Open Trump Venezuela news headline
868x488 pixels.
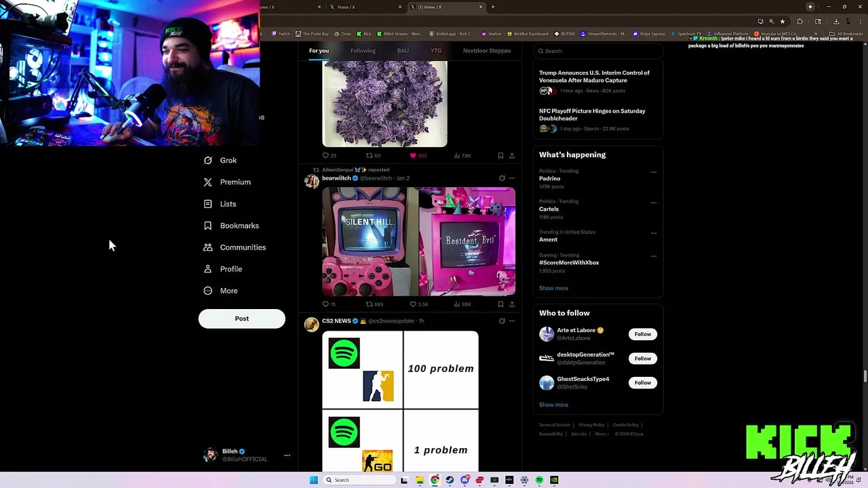594,77
